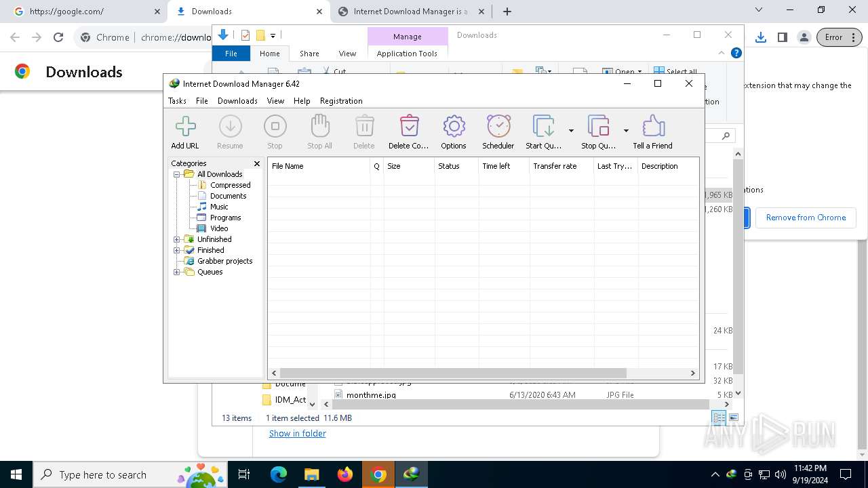Open the Tasks menu in IDM
The height and width of the screenshot is (488, 868).
click(177, 101)
